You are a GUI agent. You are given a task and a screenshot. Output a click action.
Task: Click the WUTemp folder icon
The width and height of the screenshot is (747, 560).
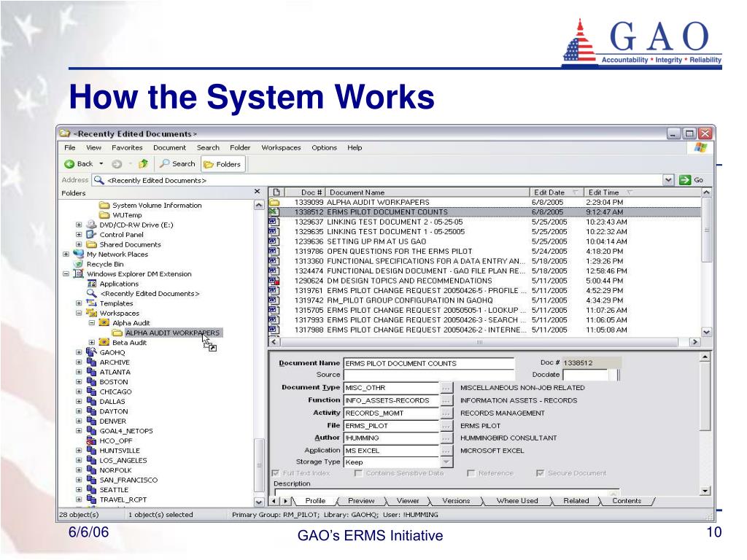(104, 215)
